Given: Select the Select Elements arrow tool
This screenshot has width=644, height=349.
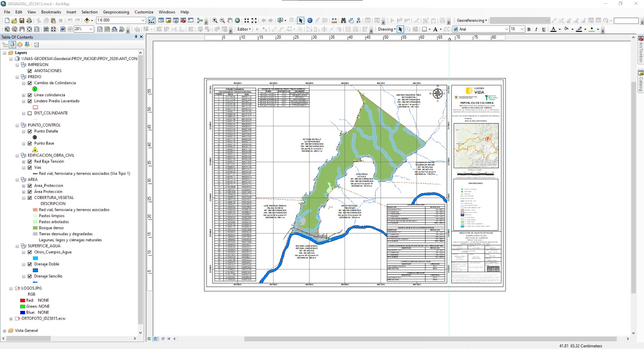Looking at the screenshot, I should (301, 20).
